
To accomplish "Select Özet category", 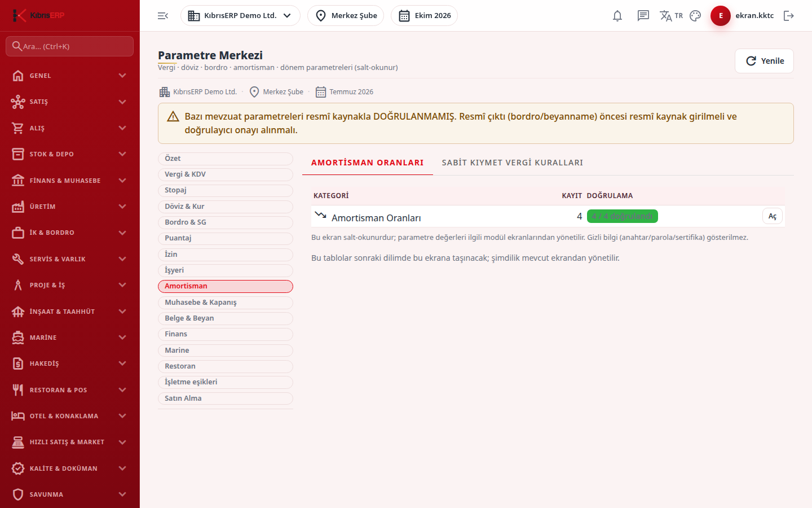I will [226, 159].
